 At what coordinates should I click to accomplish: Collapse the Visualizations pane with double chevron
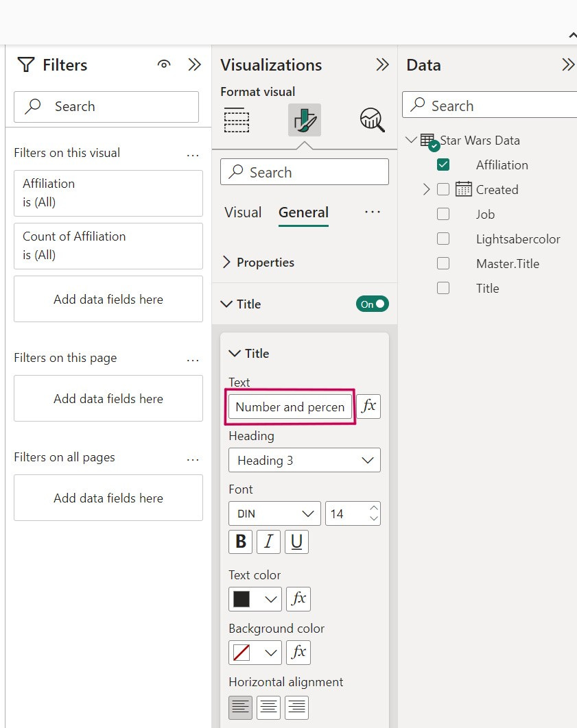pyautogui.click(x=382, y=64)
